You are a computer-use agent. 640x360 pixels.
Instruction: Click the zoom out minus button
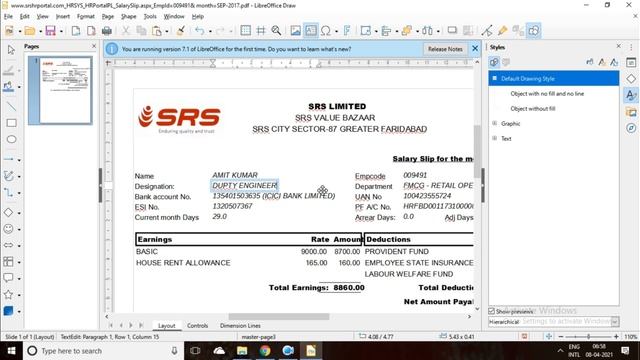(561, 336)
